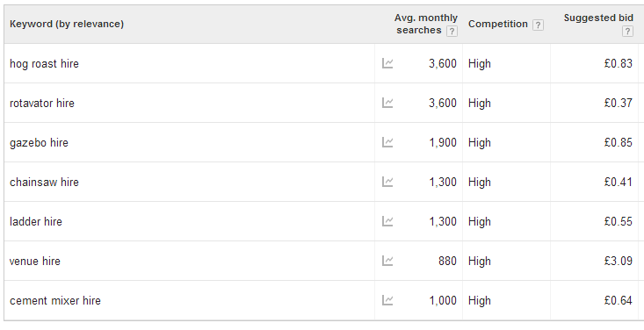Screen dimensions: 644x330
Task: Select the 'venue hire' keyword
Action: click(x=35, y=261)
